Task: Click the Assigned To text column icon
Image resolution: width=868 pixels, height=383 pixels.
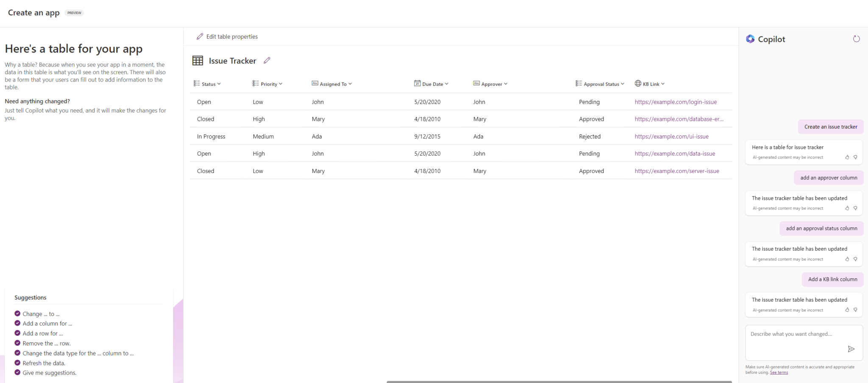Action: pyautogui.click(x=315, y=84)
